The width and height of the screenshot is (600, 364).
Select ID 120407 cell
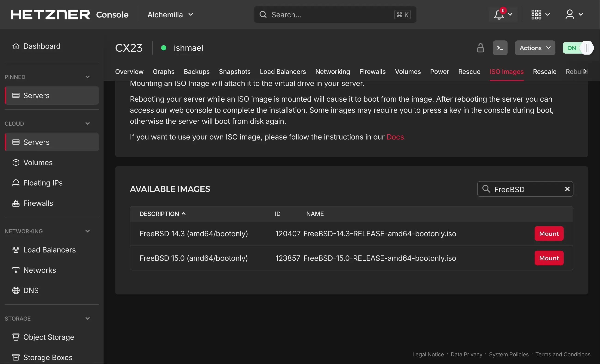(288, 234)
